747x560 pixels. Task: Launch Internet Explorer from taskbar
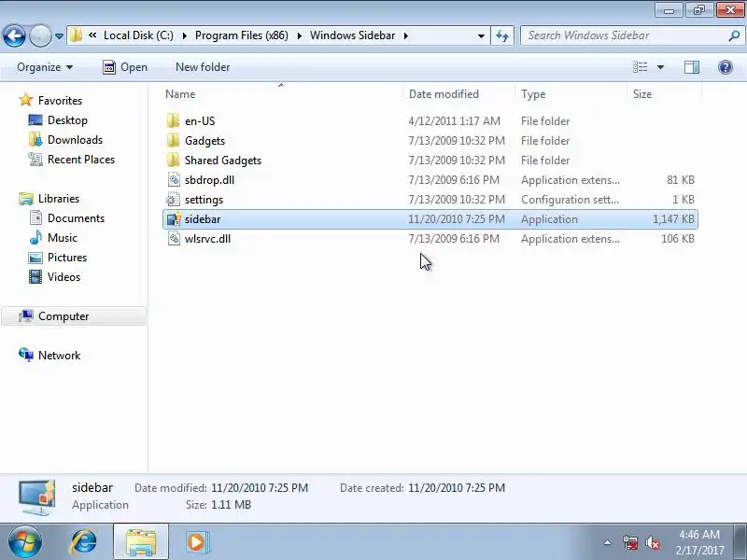(x=84, y=542)
